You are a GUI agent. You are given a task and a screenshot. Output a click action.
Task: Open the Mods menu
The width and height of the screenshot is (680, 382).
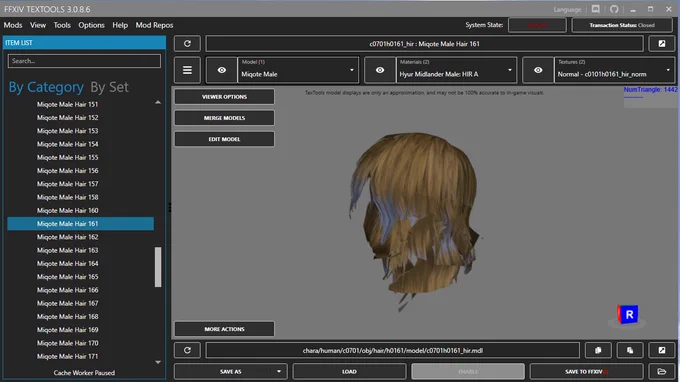[x=13, y=25]
